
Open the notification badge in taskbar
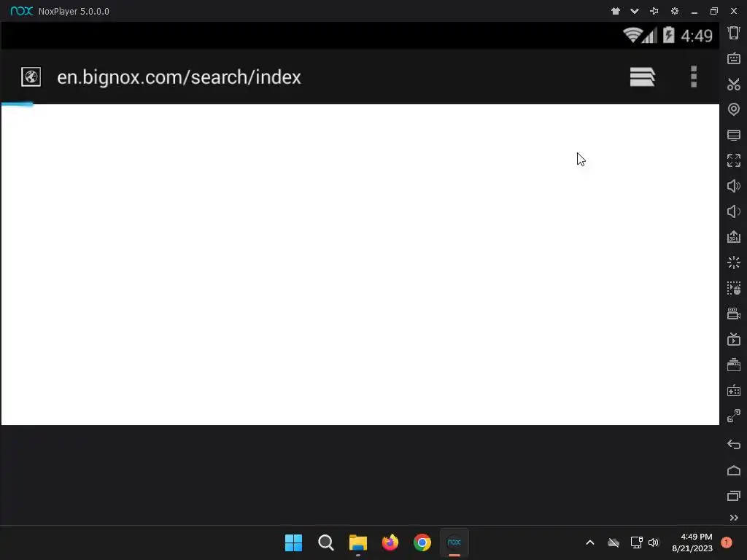(727, 542)
